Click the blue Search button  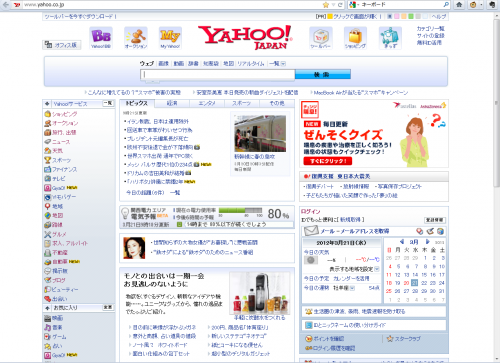323,74
